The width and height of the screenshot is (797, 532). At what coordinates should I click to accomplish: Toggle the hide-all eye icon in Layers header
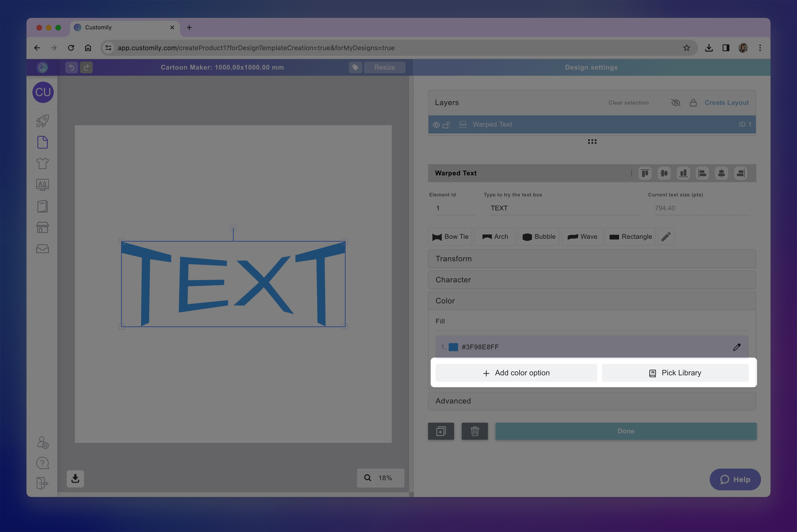pos(676,102)
